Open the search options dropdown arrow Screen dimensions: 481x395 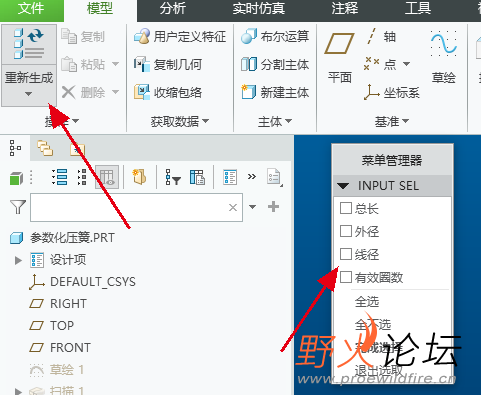click(x=253, y=207)
